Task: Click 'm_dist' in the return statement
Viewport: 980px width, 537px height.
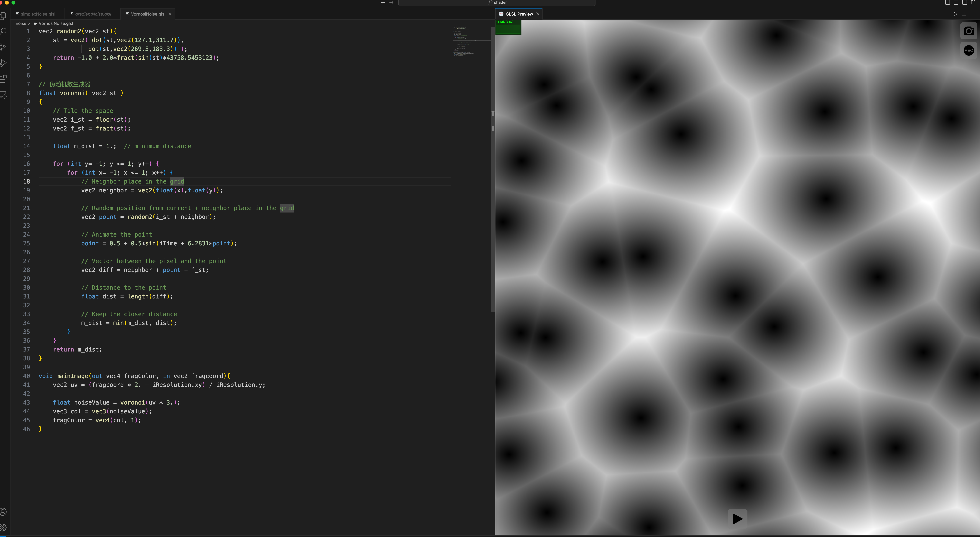Action: [88, 350]
